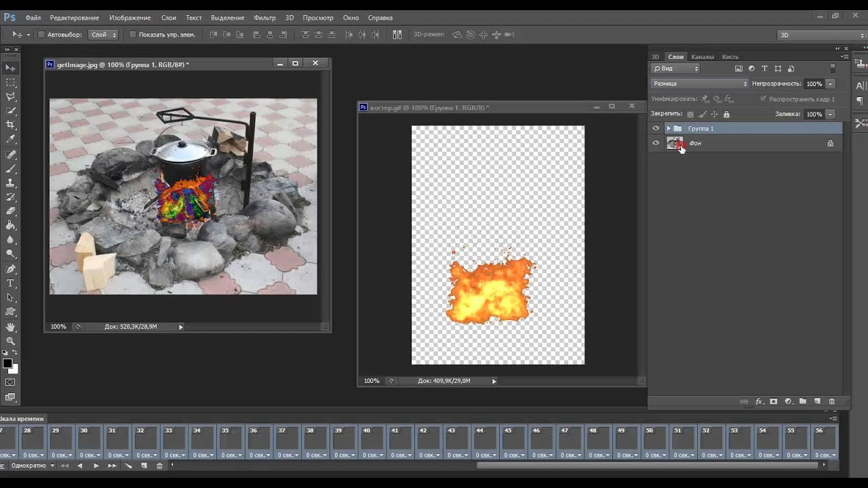This screenshot has width=868, height=488.
Task: Open the Непрозрачность opacity slider arrow
Action: (831, 84)
